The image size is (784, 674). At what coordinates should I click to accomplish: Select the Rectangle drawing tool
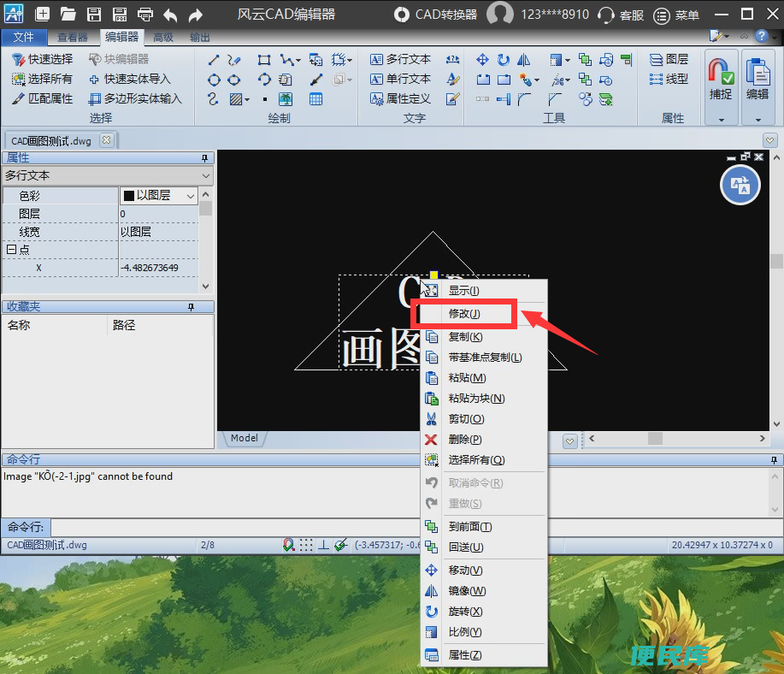pos(264,60)
